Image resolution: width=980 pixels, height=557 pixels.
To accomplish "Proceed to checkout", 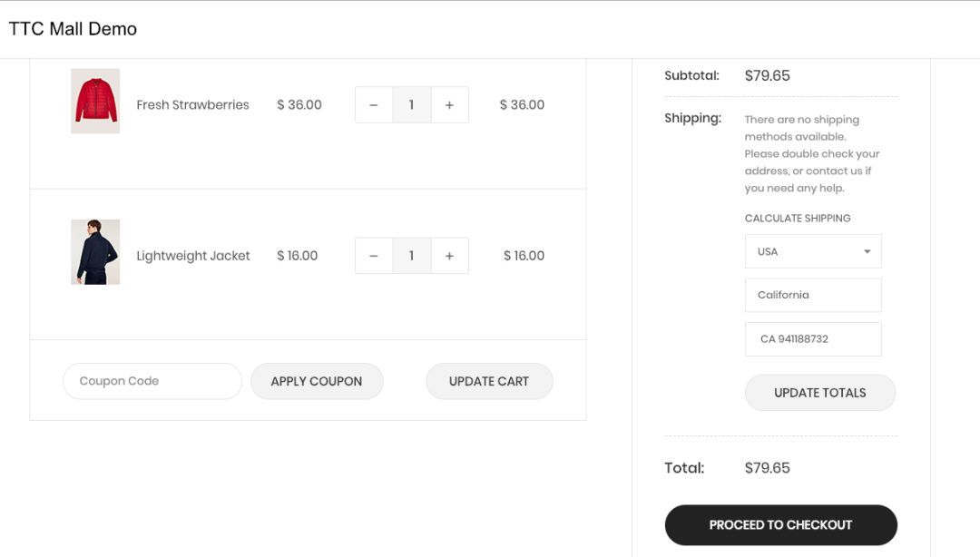I will click(781, 525).
